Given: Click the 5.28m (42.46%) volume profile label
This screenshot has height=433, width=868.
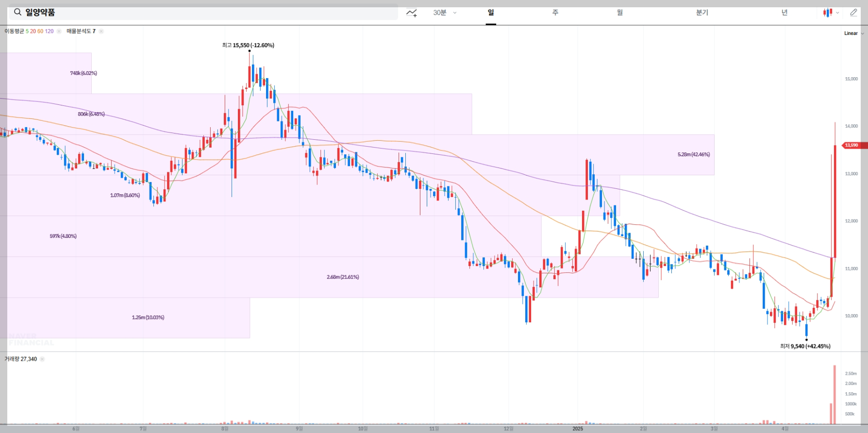Looking at the screenshot, I should [694, 154].
